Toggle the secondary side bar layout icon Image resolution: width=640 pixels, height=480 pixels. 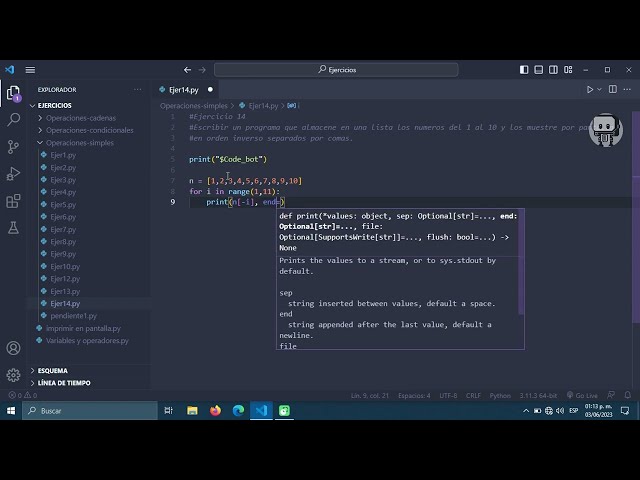(553, 70)
